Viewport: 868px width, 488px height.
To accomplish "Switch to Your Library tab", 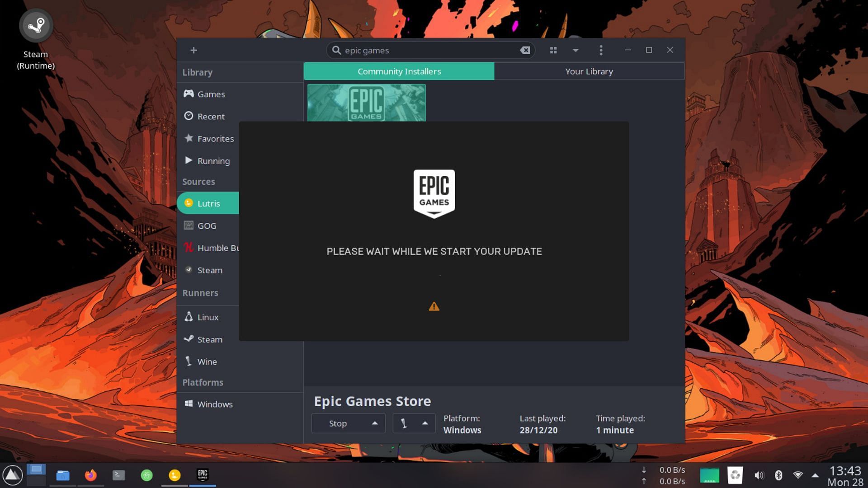I will click(589, 71).
